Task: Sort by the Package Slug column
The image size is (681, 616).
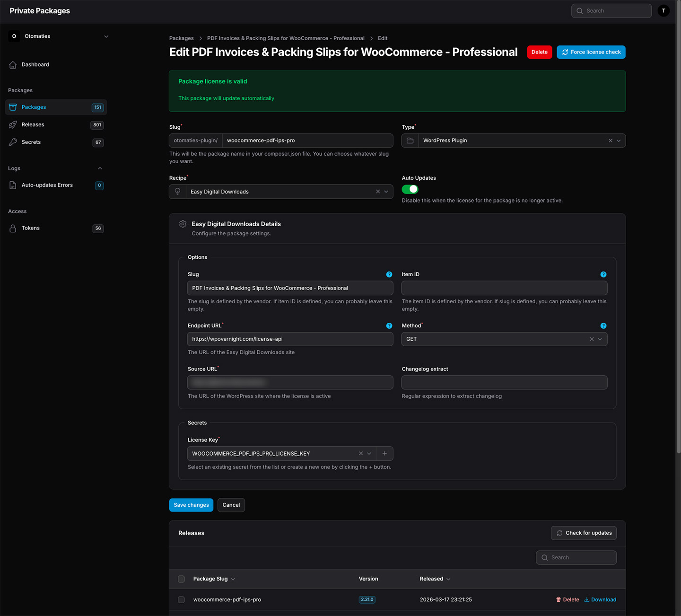Action: pyautogui.click(x=214, y=579)
